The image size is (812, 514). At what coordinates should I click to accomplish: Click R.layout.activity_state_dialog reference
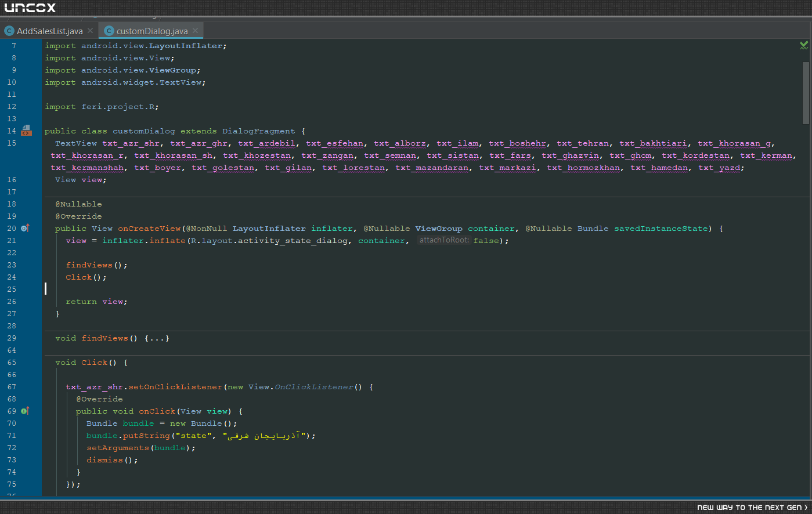(270, 241)
